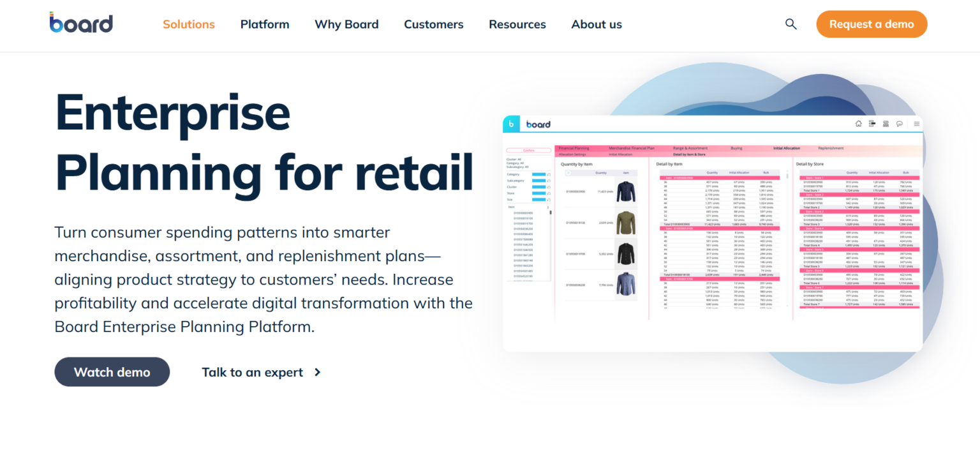Select the olive shirt thumbnail for item 010900018100
This screenshot has width=980, height=450.
pos(627,223)
